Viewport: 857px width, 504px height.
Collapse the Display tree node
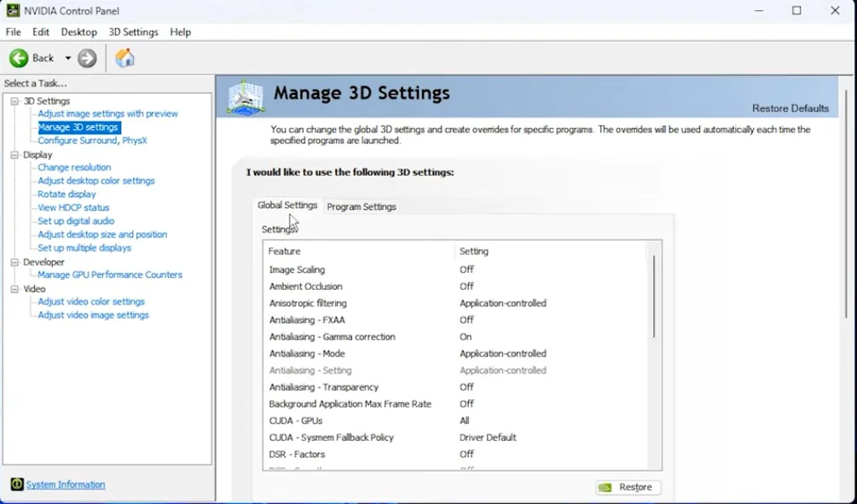pyautogui.click(x=14, y=155)
